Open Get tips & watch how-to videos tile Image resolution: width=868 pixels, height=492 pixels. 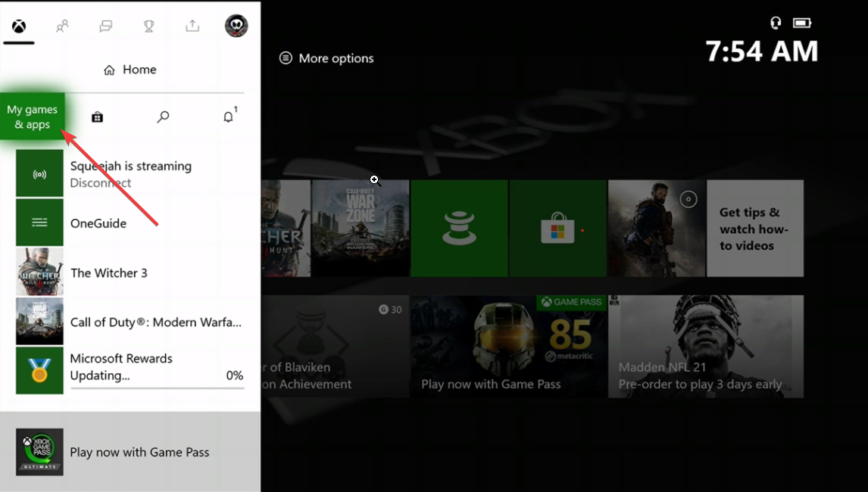point(755,228)
